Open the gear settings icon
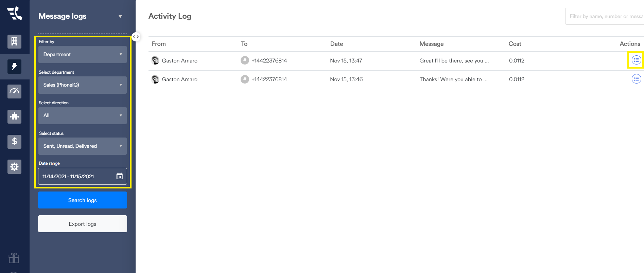The width and height of the screenshot is (644, 273). click(x=14, y=167)
